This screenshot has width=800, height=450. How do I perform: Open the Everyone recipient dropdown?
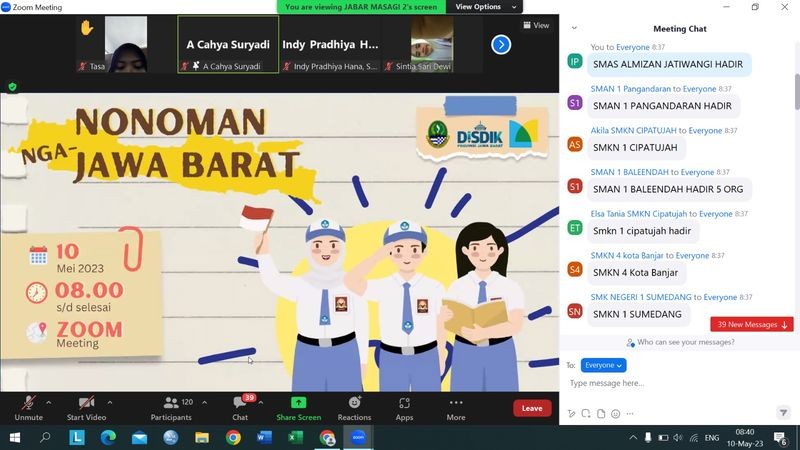603,365
